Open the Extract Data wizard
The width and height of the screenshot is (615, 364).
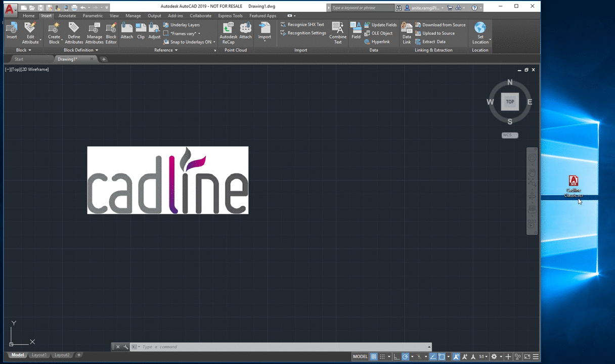point(430,42)
